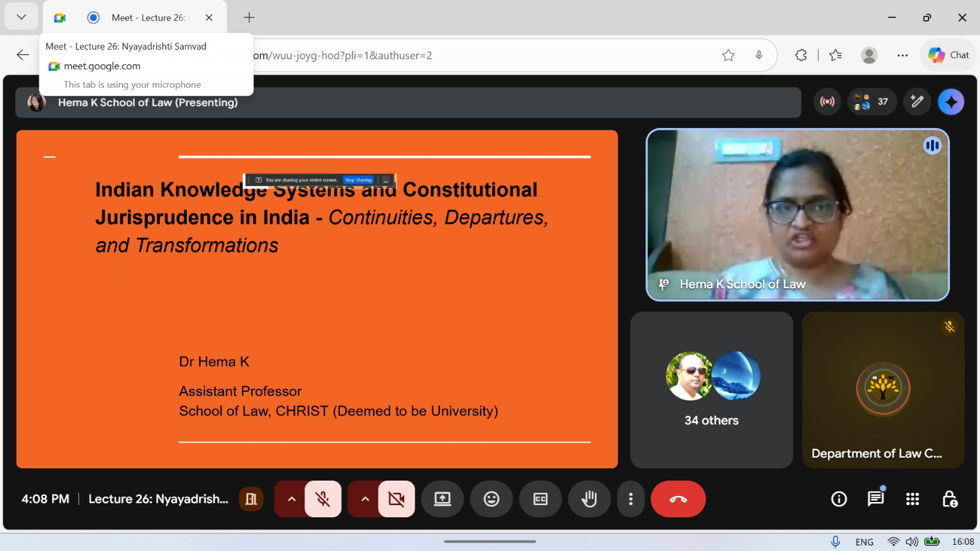
Task: Click the Gemini sparkle icon
Action: coord(951,102)
